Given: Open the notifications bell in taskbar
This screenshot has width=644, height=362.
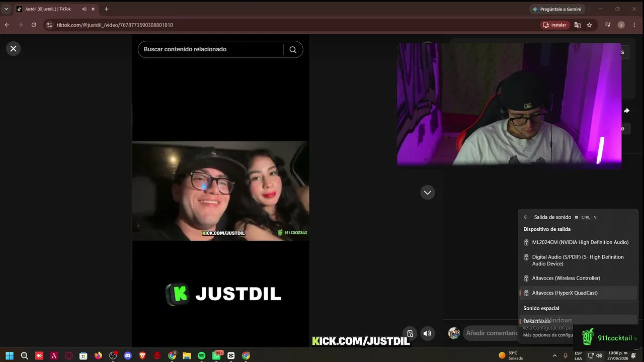Looking at the screenshot, I should point(633,355).
